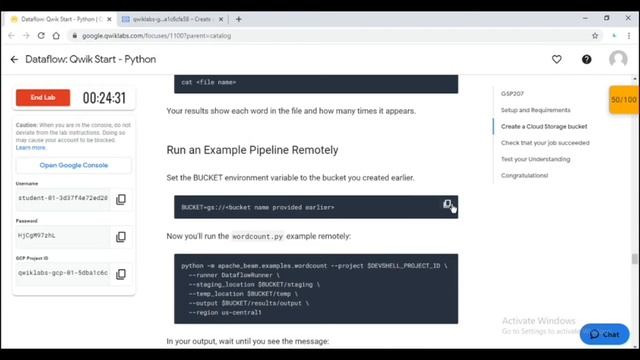The height and width of the screenshot is (360, 640).
Task: Switch to the Dataflow Qwik Start tab
Action: pyautogui.click(x=61, y=19)
